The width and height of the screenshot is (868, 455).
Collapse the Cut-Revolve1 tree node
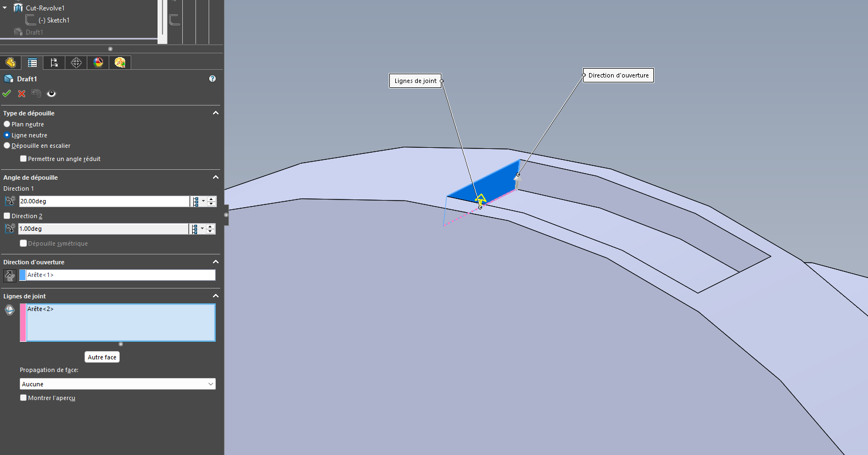[x=5, y=8]
